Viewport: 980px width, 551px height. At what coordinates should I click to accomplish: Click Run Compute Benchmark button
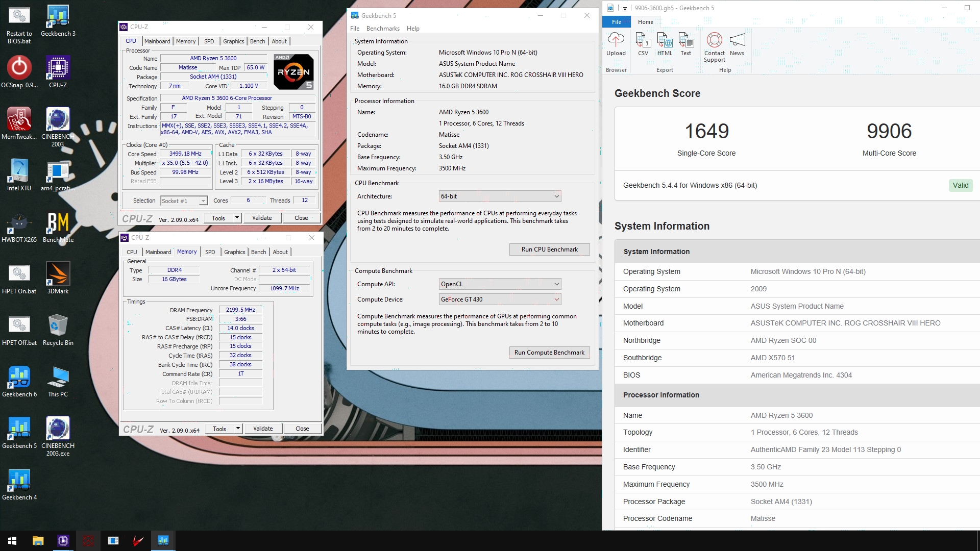tap(550, 353)
